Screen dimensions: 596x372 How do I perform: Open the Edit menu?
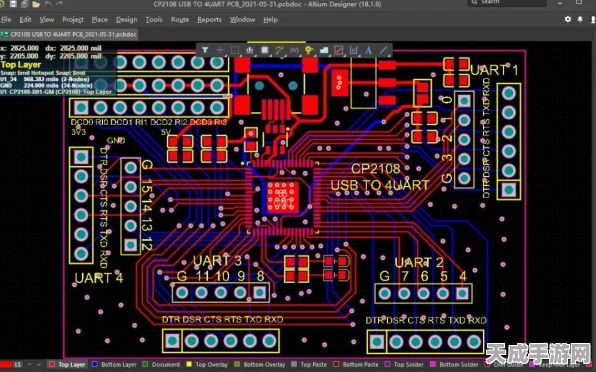point(25,19)
